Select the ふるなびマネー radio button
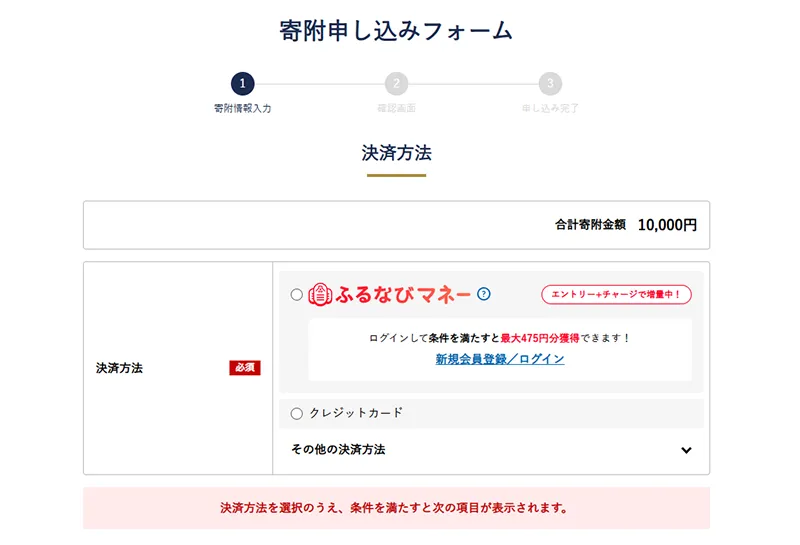 [296, 294]
